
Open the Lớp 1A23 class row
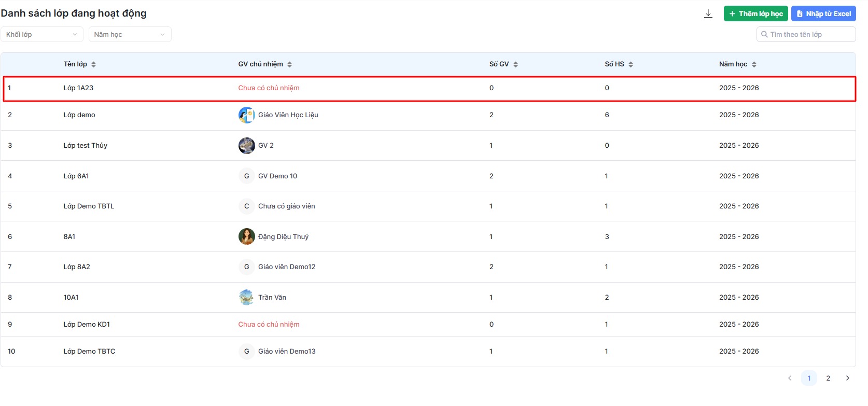coord(79,88)
